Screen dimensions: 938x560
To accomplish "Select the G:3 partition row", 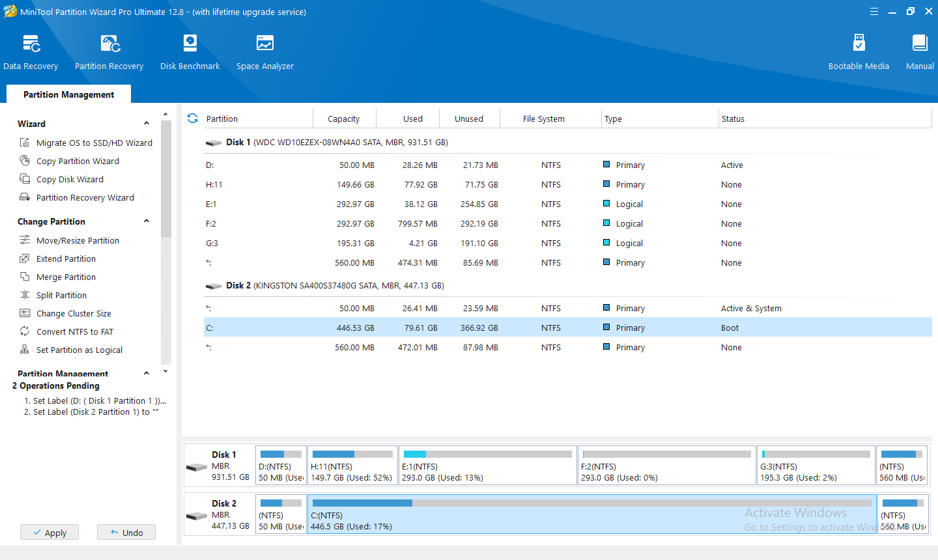I will tap(567, 243).
